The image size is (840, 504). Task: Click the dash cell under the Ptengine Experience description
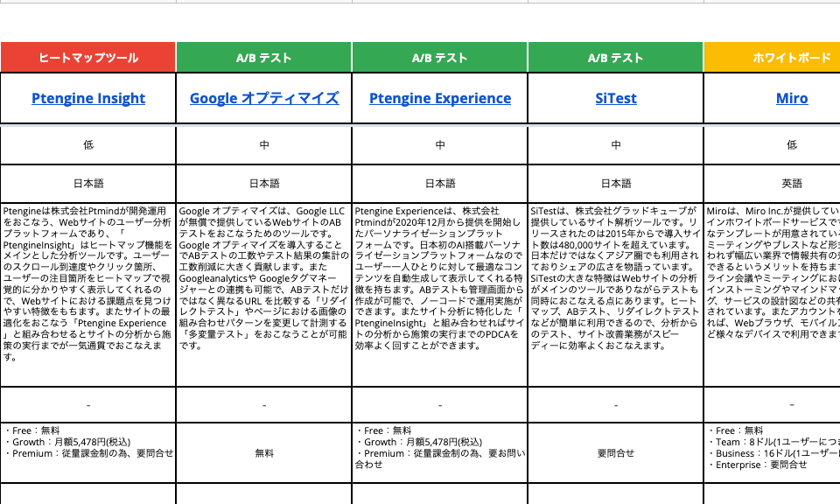coord(440,405)
